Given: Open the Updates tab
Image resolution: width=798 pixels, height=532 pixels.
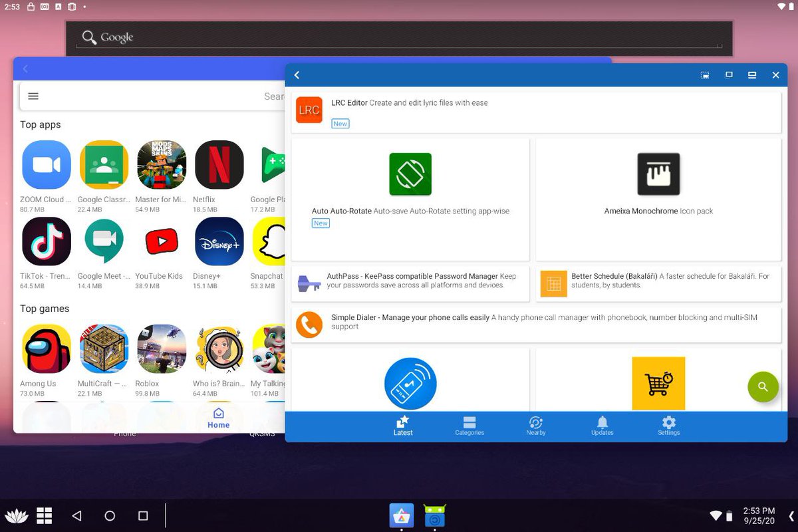Looking at the screenshot, I should pyautogui.click(x=602, y=426).
